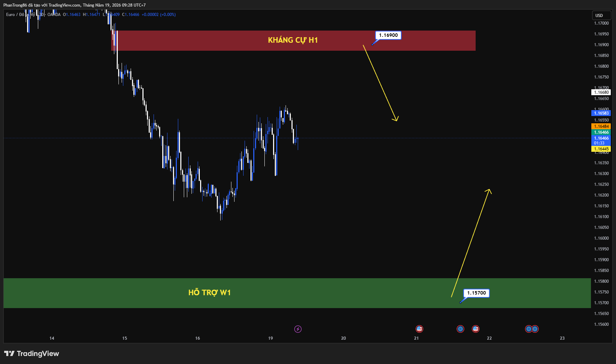The width and height of the screenshot is (616, 364).
Task: Select the KHÁNG CỰ H1 text label
Action: click(x=293, y=40)
